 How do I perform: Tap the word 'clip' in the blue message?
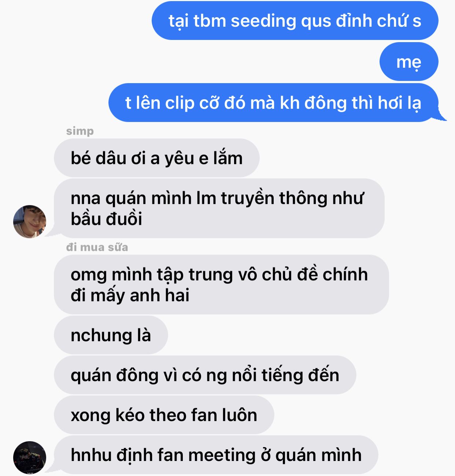(180, 103)
